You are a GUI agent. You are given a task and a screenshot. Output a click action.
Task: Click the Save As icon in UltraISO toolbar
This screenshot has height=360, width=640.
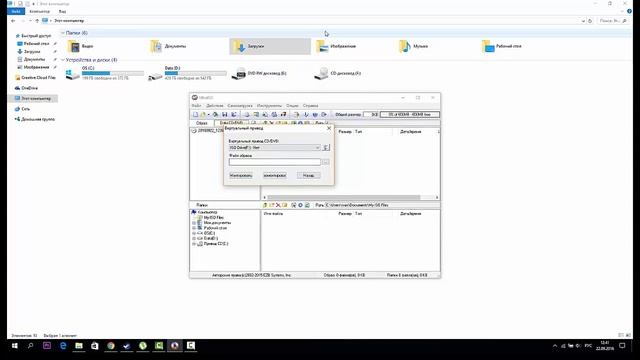pos(233,115)
